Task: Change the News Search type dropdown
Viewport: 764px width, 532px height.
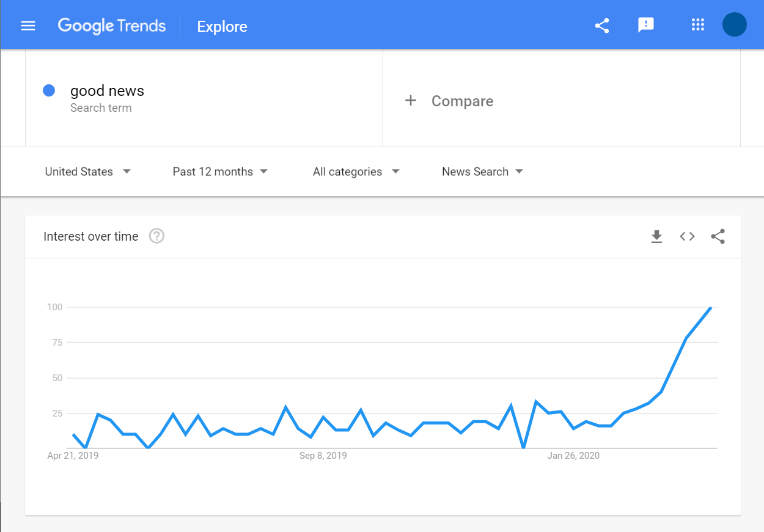Action: pyautogui.click(x=483, y=172)
